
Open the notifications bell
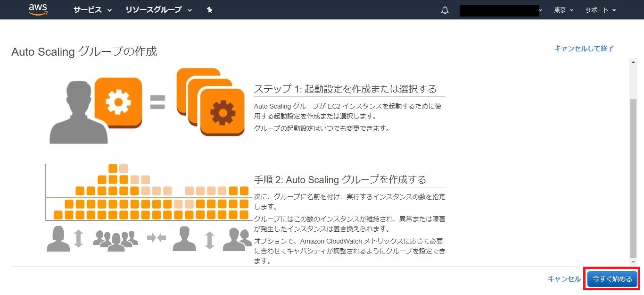click(x=445, y=10)
